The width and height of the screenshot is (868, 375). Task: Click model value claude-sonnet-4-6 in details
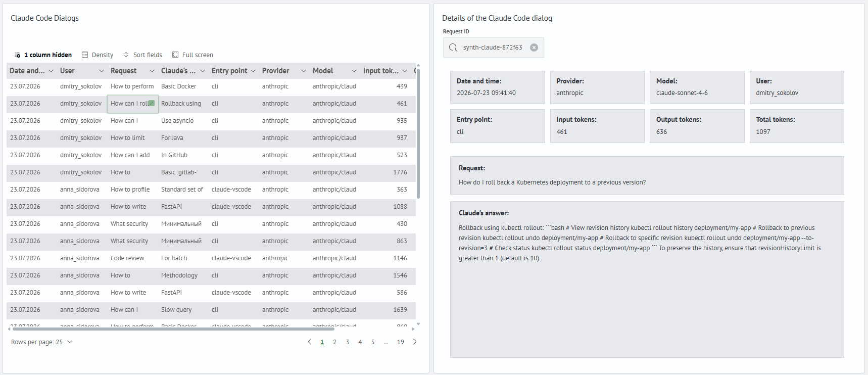tap(682, 93)
